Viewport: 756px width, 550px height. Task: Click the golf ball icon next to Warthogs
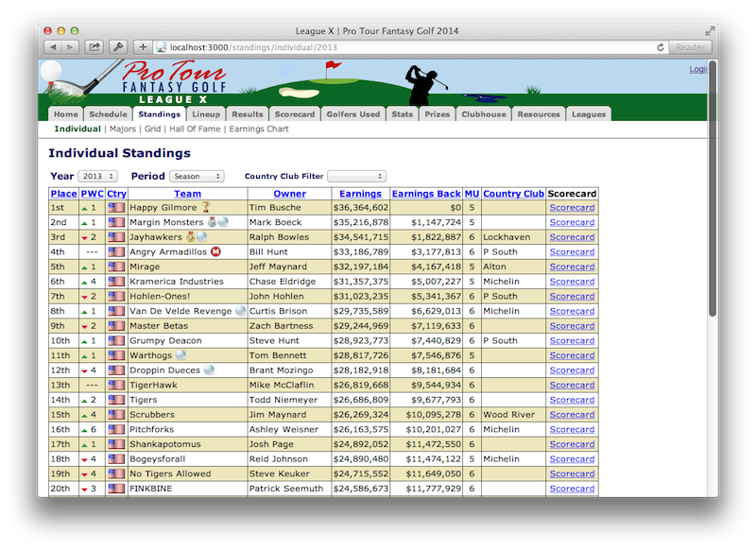pyautogui.click(x=180, y=355)
